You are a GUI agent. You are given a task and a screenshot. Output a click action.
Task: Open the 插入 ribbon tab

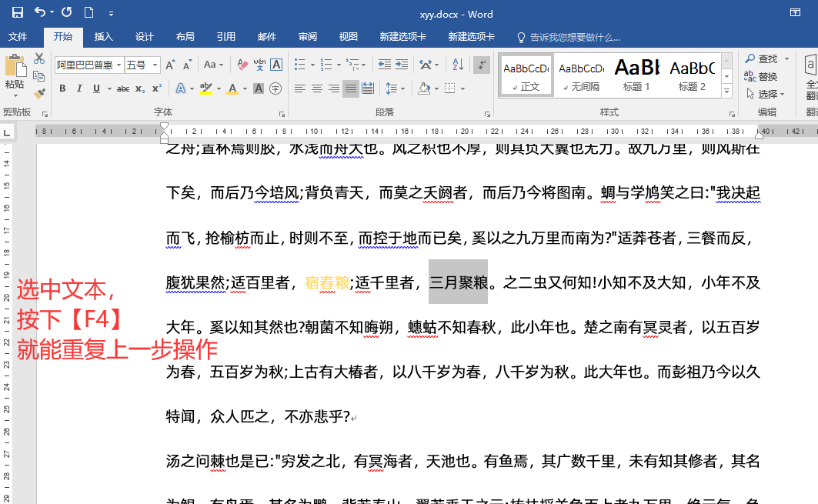coord(103,37)
